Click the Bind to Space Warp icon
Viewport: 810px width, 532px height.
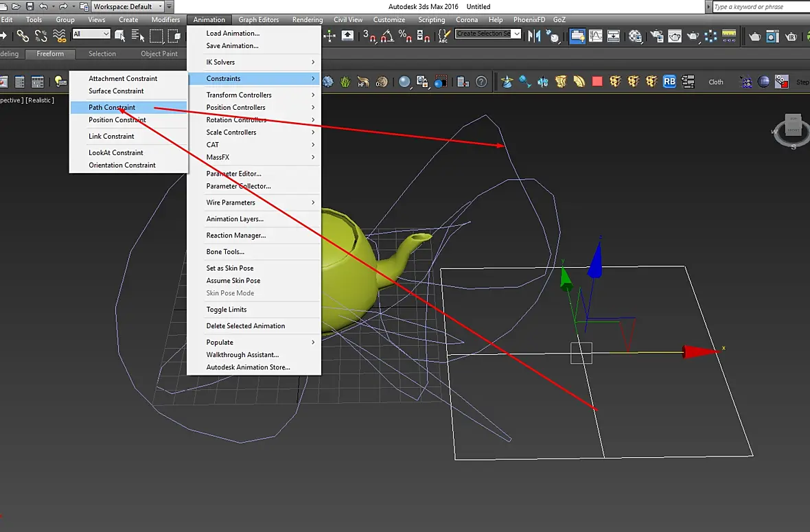click(60, 36)
